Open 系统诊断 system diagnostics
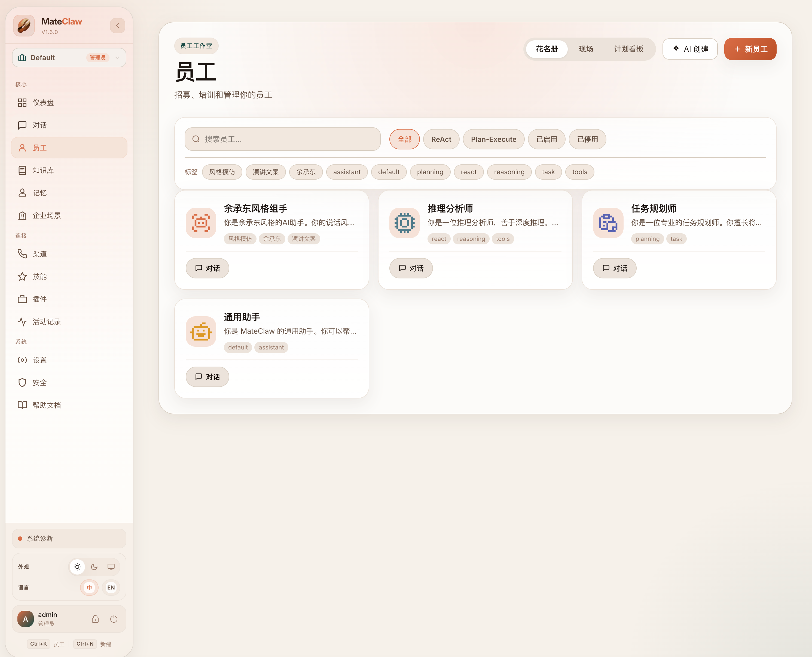Screen dimensions: 812x657 69,539
